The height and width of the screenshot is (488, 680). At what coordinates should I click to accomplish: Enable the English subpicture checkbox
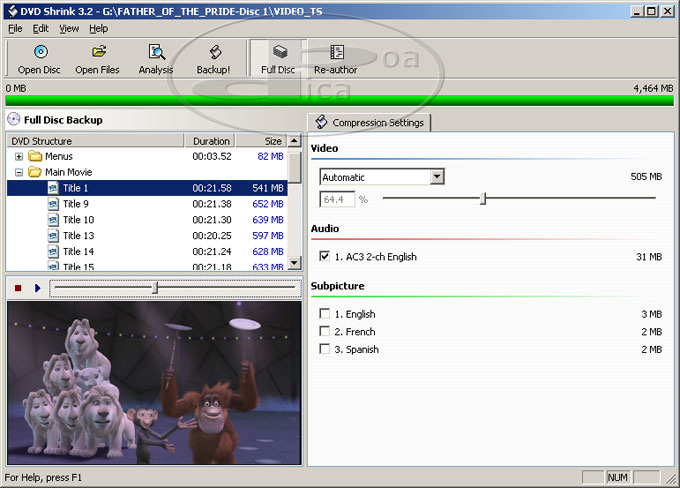324,314
